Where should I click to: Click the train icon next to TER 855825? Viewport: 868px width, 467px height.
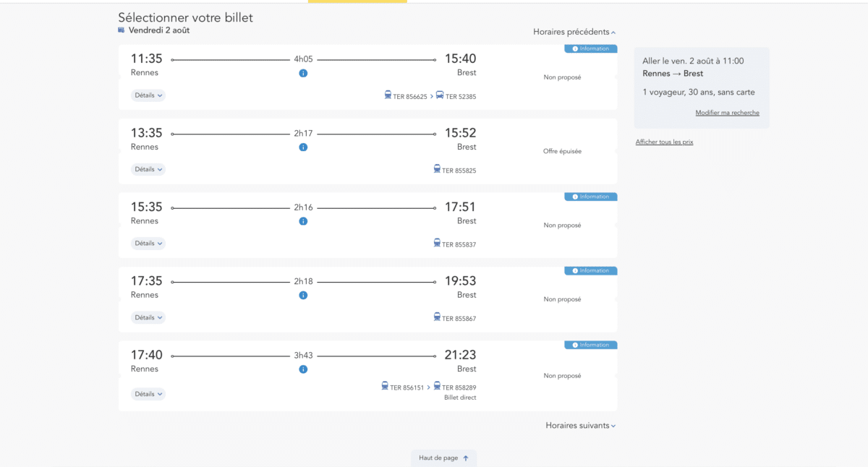(437, 169)
